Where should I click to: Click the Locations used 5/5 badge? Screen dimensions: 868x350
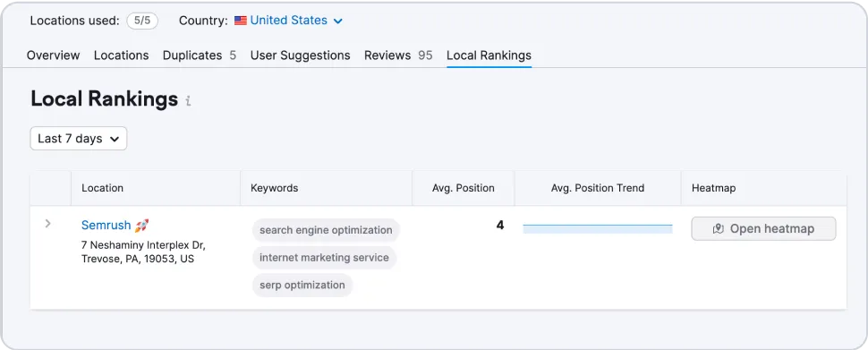142,21
